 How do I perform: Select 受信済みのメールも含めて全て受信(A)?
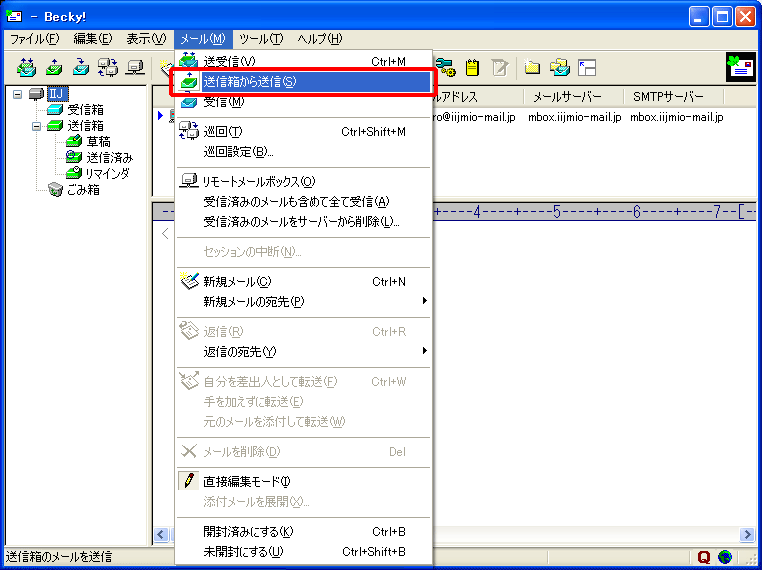304,202
